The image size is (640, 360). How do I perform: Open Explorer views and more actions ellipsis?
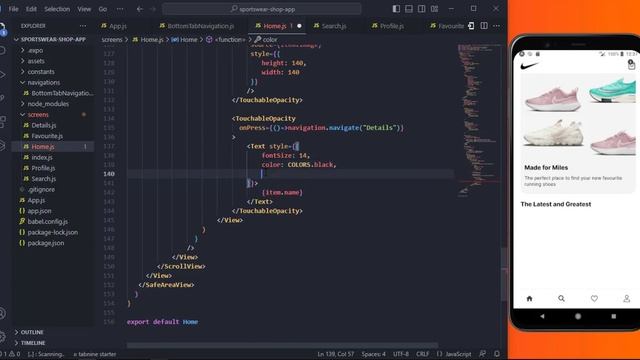[x=83, y=26]
